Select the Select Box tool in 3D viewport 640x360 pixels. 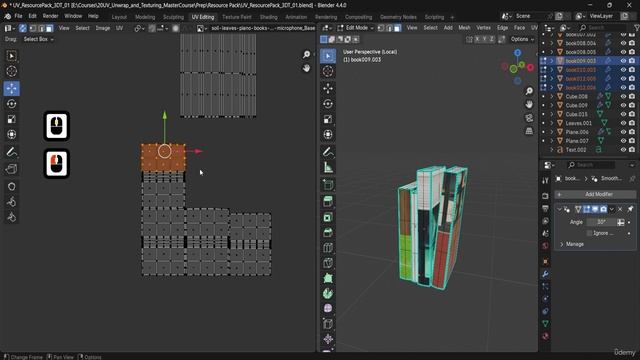(x=328, y=56)
